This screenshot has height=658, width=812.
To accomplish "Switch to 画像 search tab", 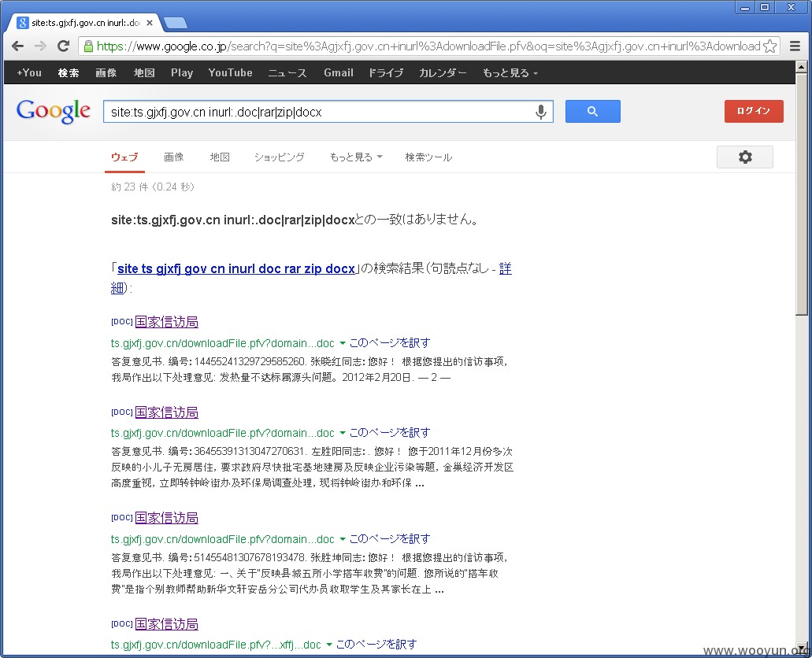I will [x=174, y=157].
